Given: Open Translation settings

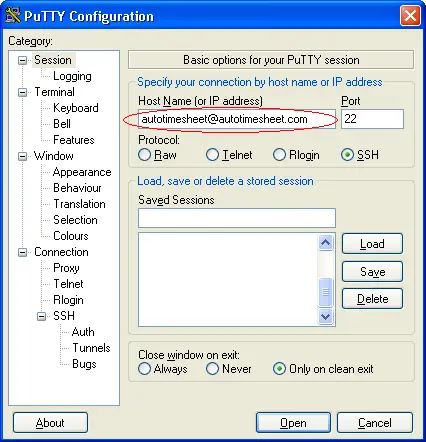Looking at the screenshot, I should [79, 204].
